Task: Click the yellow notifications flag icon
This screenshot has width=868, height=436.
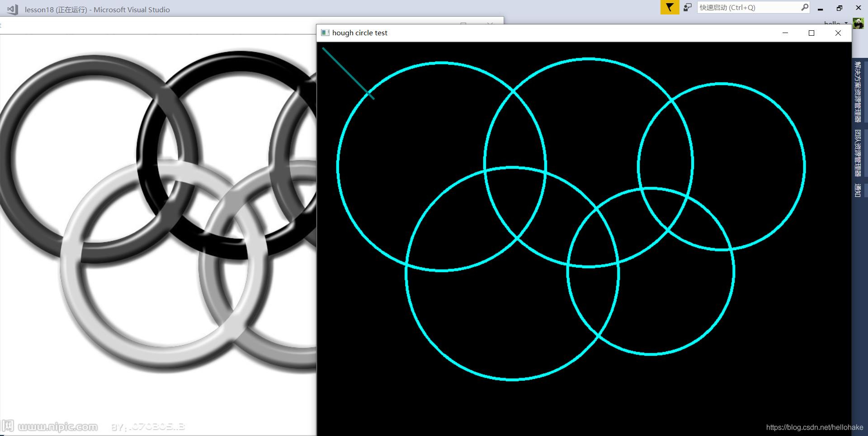Action: pos(670,7)
